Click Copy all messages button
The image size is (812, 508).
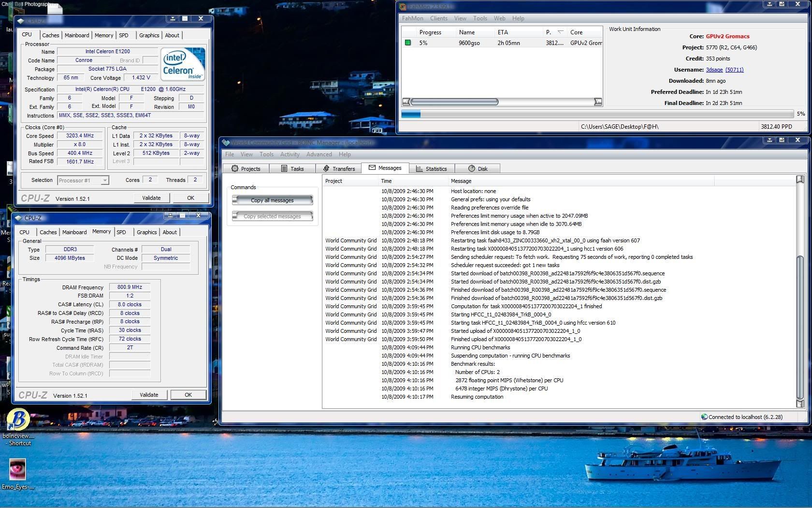(272, 200)
